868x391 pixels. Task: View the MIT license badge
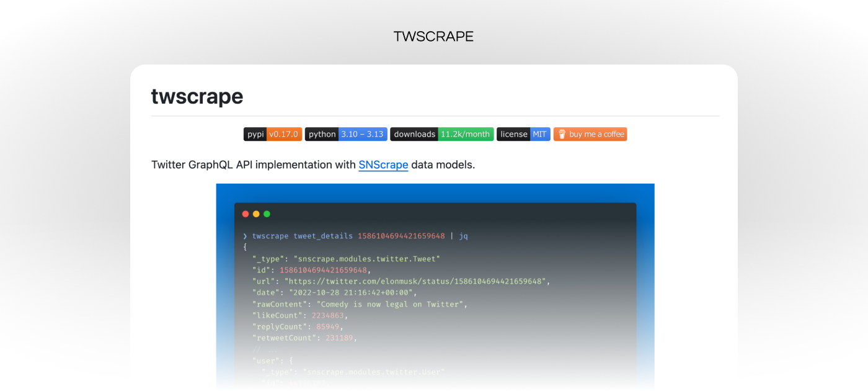click(x=523, y=134)
